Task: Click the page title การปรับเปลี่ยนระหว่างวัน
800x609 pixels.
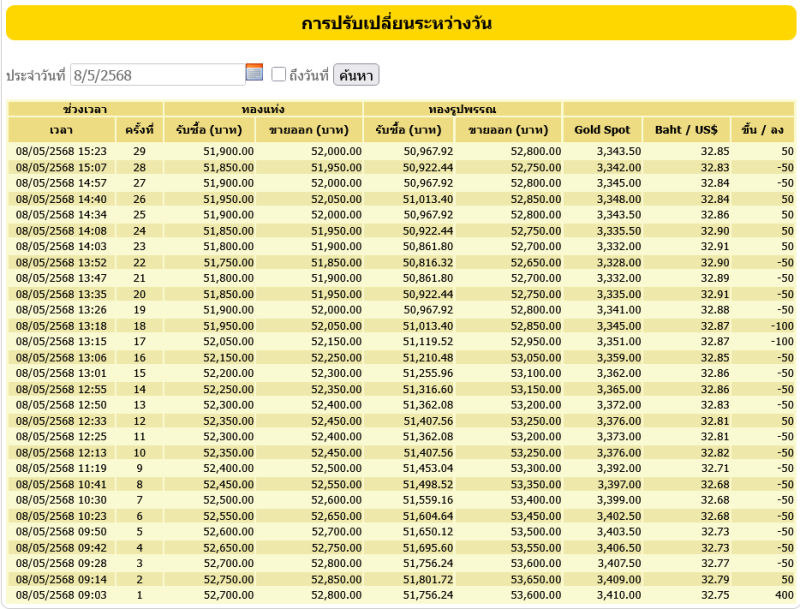Action: point(396,23)
